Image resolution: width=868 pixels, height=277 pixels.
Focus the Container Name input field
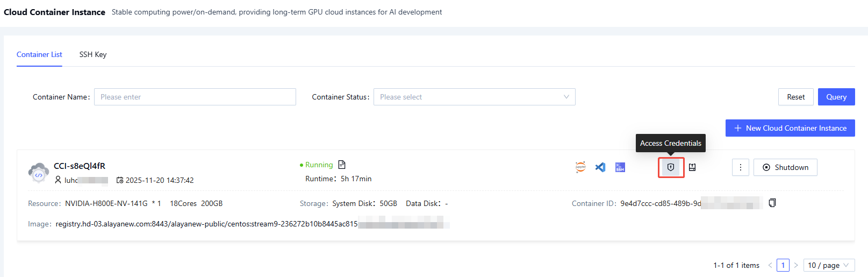click(x=195, y=97)
